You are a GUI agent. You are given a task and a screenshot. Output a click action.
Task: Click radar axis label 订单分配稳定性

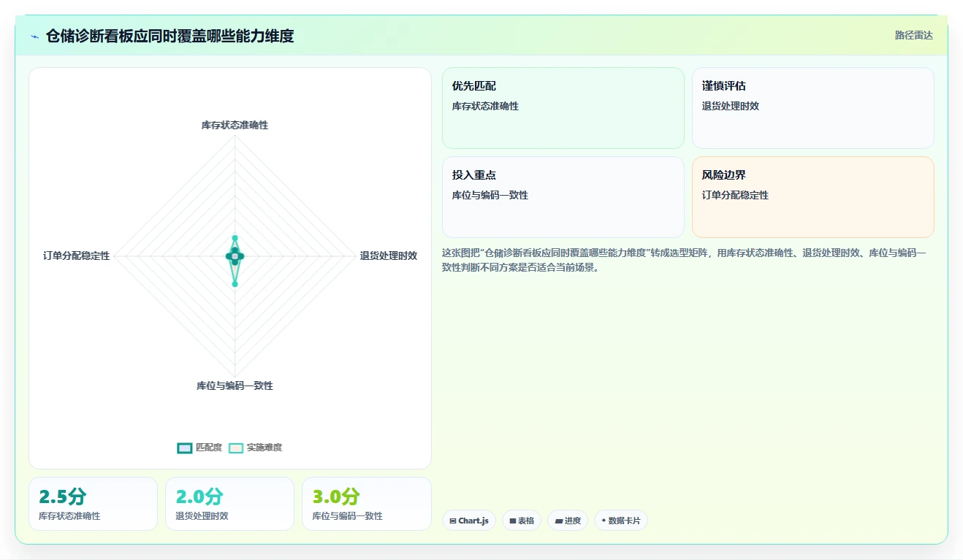click(x=76, y=256)
